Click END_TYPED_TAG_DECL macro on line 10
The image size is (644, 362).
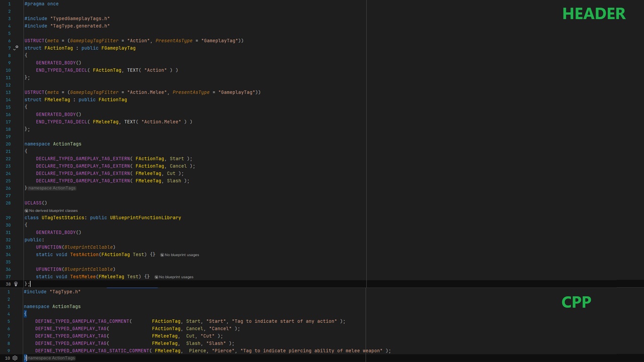tap(61, 70)
